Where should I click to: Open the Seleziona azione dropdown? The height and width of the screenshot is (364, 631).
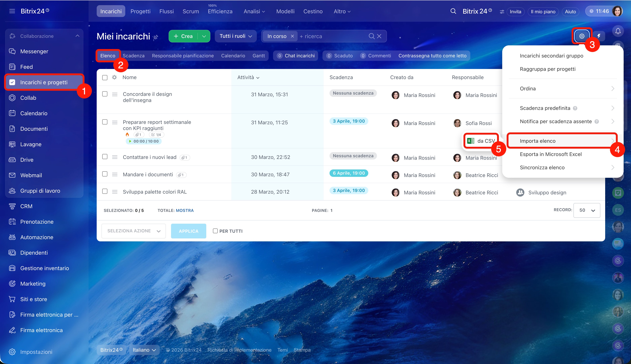pos(134,231)
